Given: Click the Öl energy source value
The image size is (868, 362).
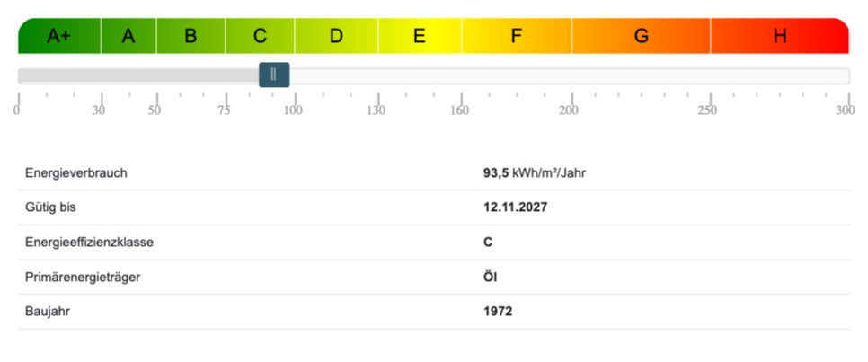Looking at the screenshot, I should tap(490, 277).
